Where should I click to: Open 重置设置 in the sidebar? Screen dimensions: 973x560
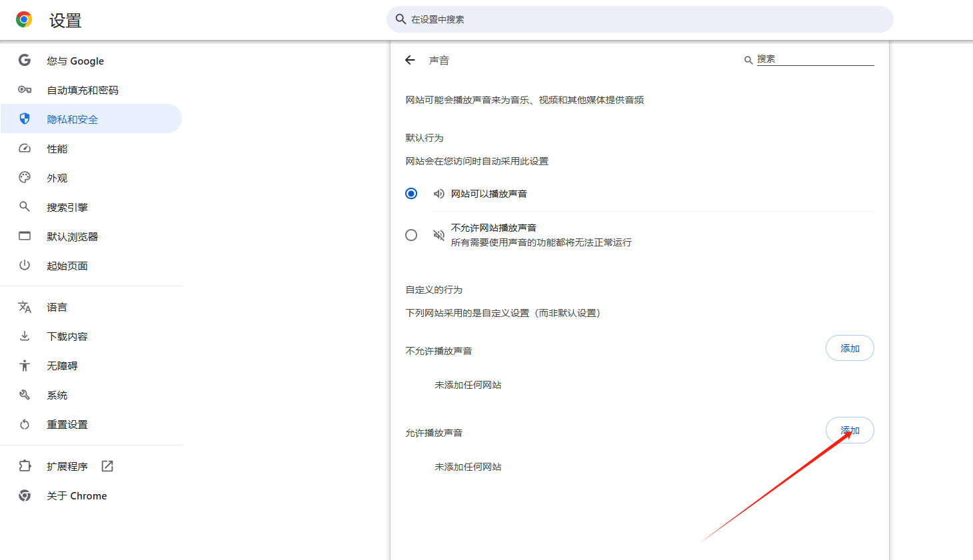point(67,424)
